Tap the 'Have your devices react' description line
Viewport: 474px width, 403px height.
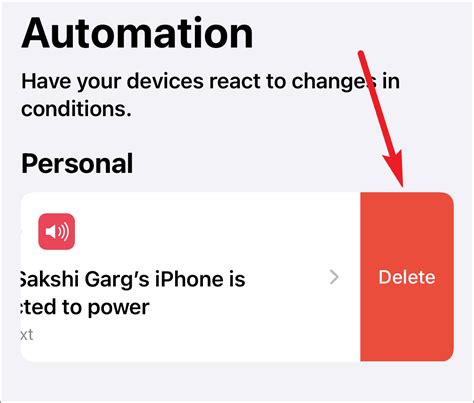click(x=210, y=81)
